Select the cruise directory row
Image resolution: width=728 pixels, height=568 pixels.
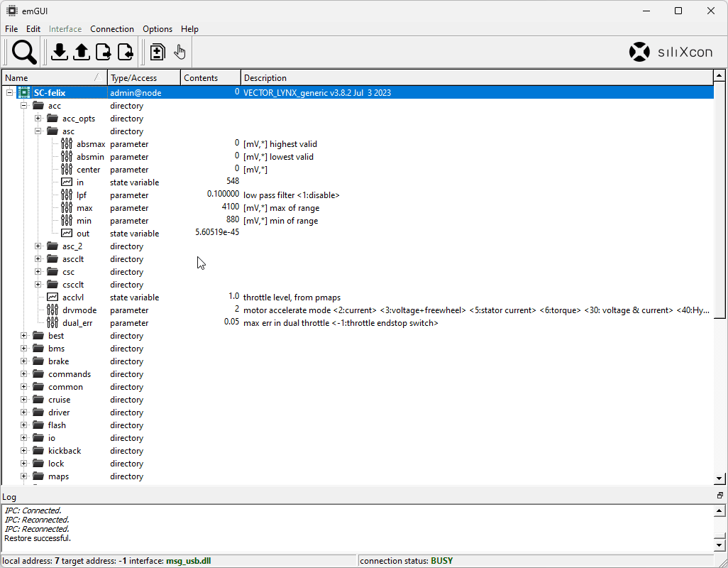[x=358, y=400]
